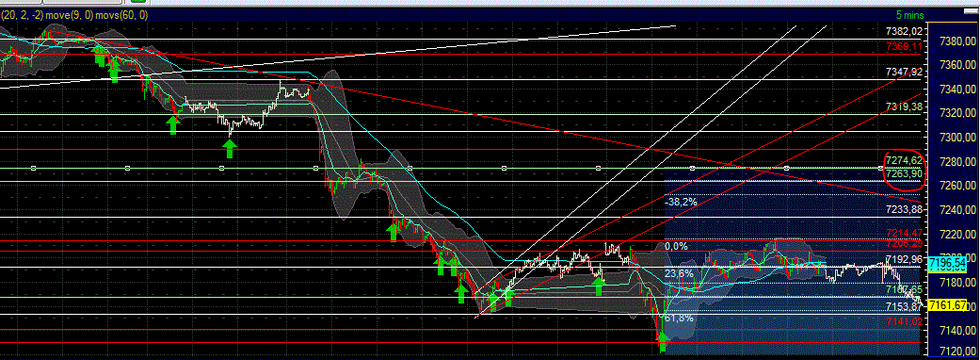Click the -38,2% Fibonacci label
The width and height of the screenshot is (980, 360).
tap(680, 202)
